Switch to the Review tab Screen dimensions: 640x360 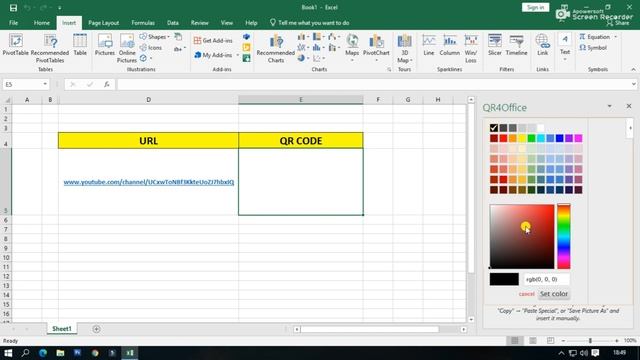[x=200, y=23]
